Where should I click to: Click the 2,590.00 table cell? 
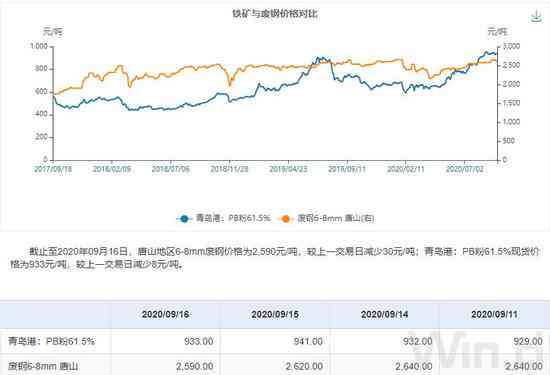coord(195,367)
